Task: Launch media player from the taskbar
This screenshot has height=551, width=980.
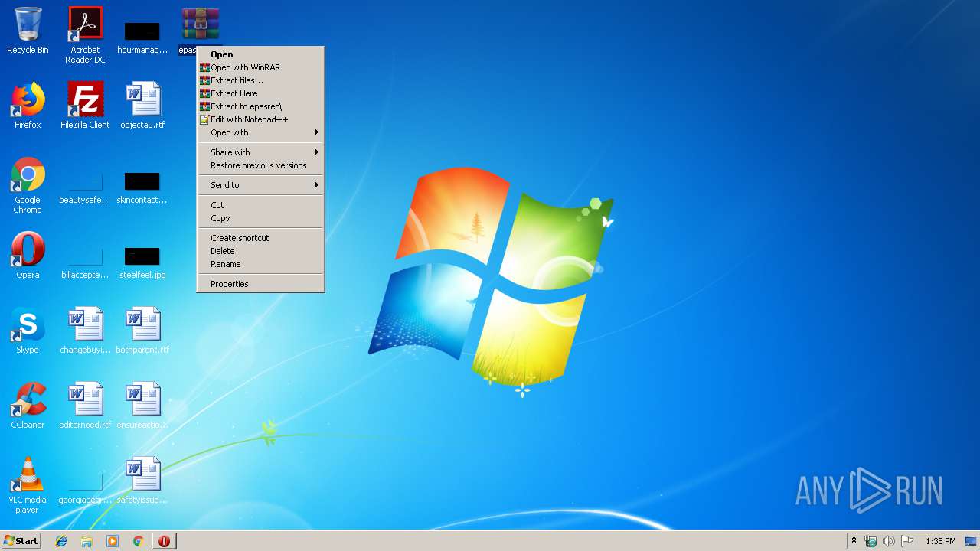Action: [x=113, y=541]
